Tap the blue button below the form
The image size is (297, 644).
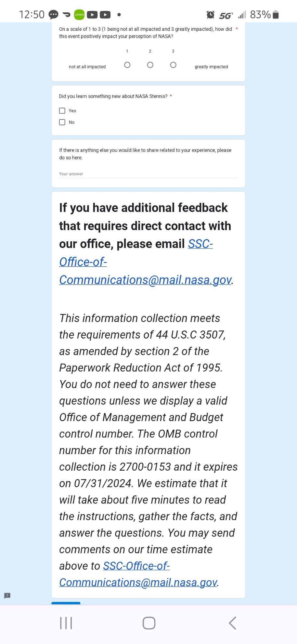[66, 603]
